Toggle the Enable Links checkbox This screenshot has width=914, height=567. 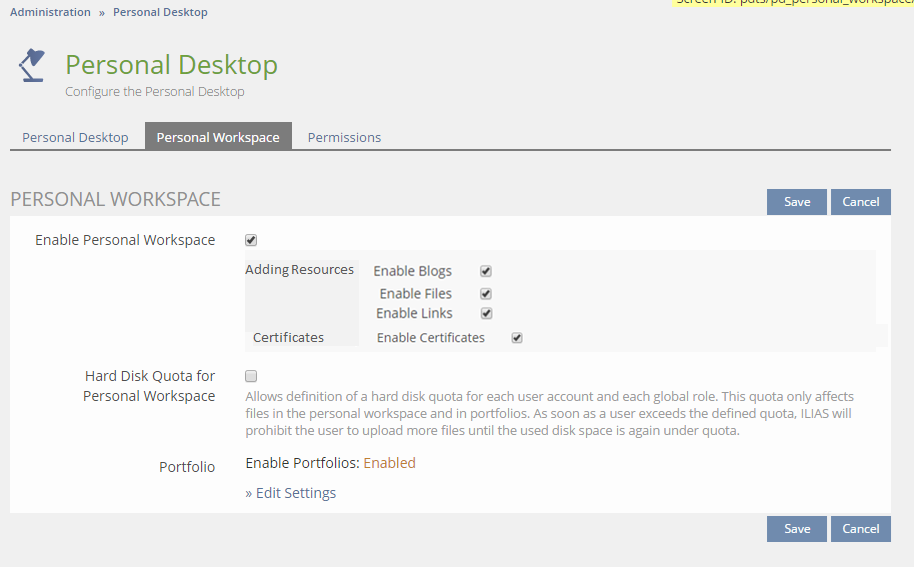[486, 314]
